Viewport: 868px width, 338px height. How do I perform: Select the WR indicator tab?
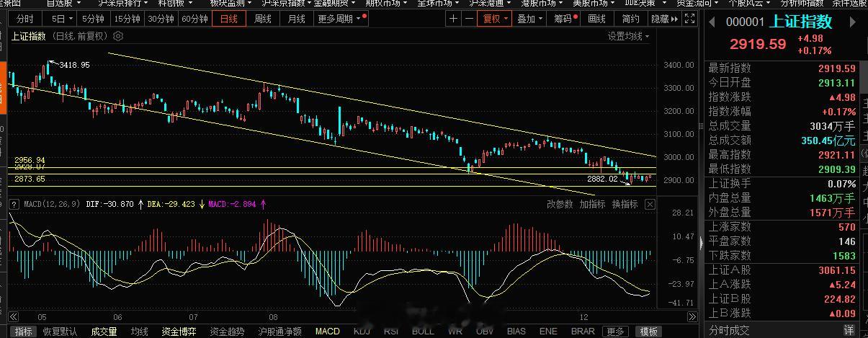coord(455,332)
